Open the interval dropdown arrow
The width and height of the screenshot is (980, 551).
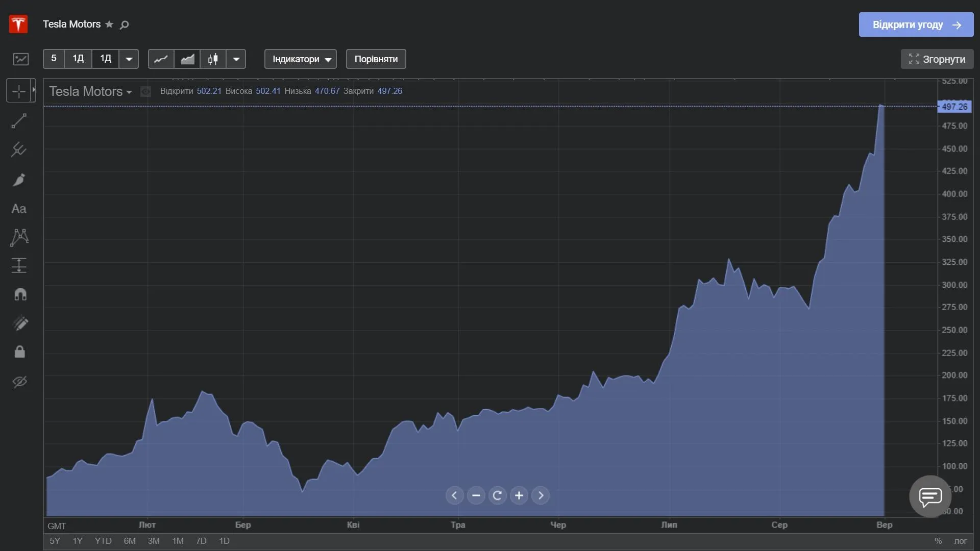point(129,59)
